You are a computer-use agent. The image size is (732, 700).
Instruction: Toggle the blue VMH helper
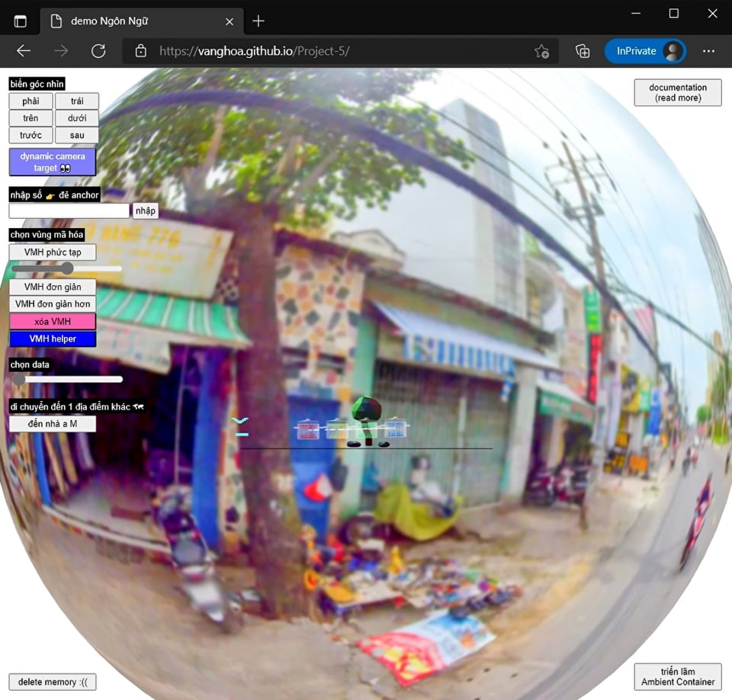pyautogui.click(x=53, y=339)
